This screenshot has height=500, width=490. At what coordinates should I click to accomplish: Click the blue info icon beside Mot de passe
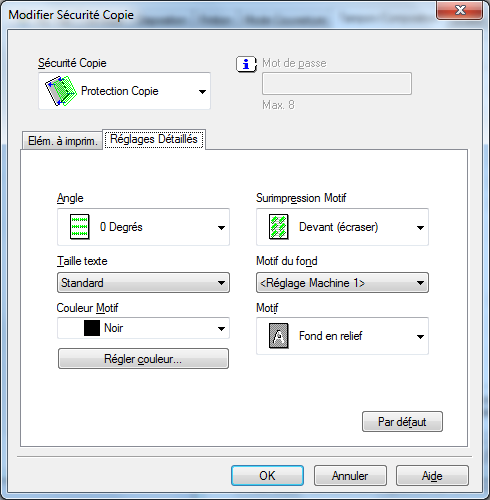246,64
